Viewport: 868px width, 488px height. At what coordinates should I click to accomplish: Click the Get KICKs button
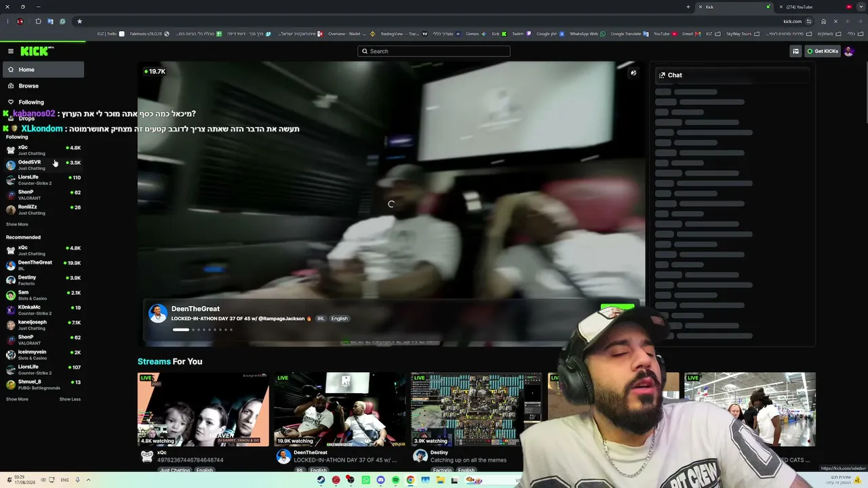pyautogui.click(x=822, y=51)
